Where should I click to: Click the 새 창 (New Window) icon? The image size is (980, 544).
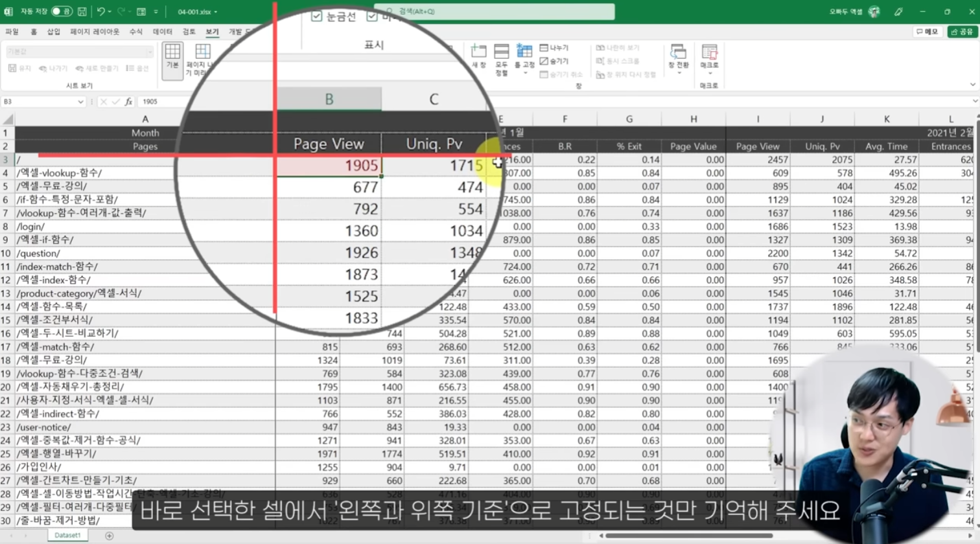coord(478,52)
